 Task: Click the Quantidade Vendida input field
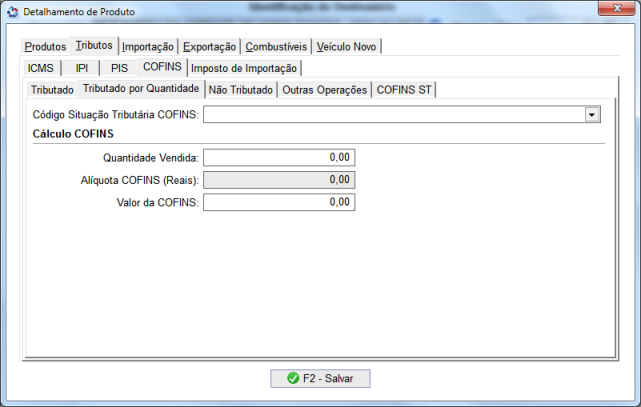pos(279,157)
